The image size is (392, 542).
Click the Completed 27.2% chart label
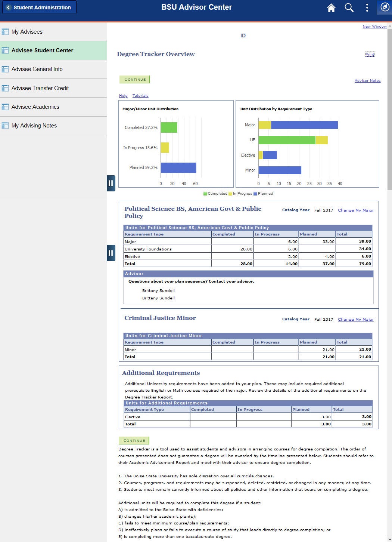tap(141, 127)
